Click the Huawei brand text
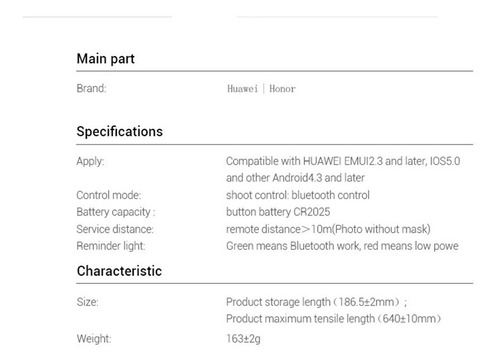Image resolution: width=500 pixels, height=363 pixels. pos(242,89)
